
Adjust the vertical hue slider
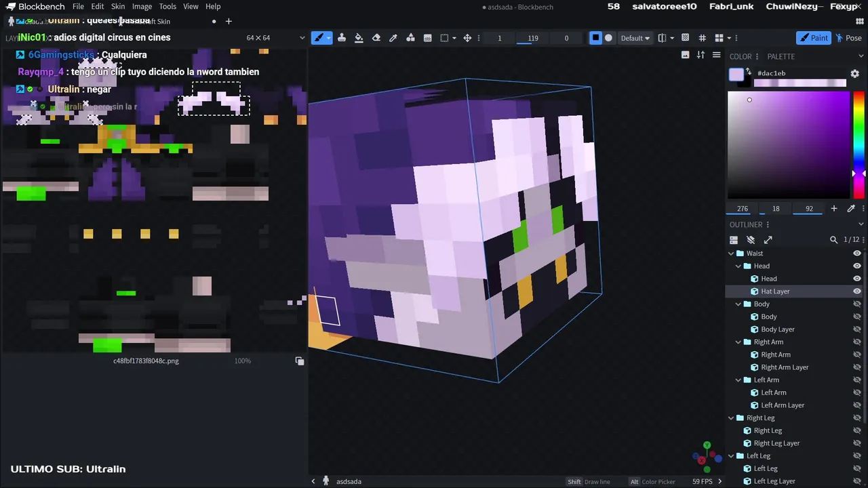coord(859,144)
